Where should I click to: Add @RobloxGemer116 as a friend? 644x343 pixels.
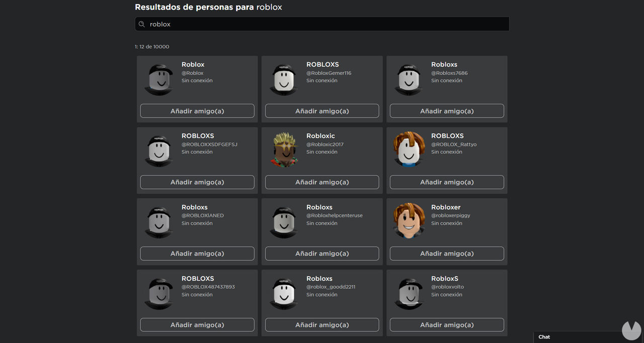point(322,111)
